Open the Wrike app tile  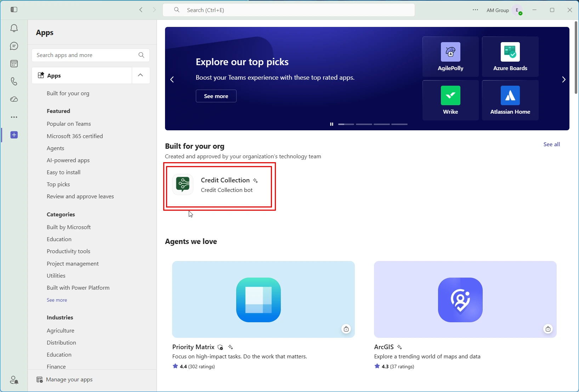pyautogui.click(x=450, y=100)
